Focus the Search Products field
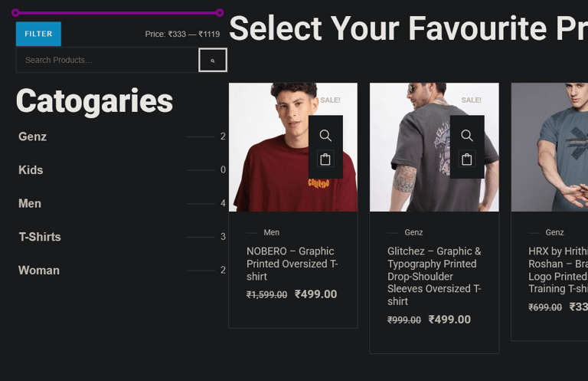 [107, 60]
